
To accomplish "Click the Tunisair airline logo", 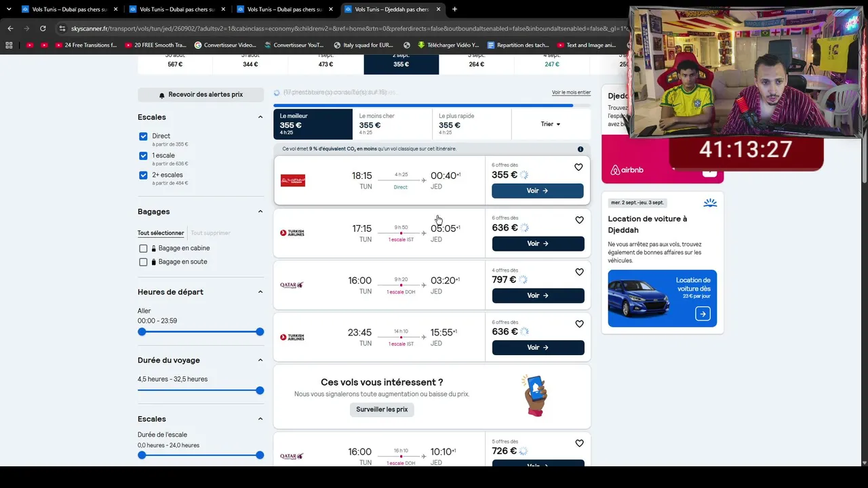I will coord(293,180).
